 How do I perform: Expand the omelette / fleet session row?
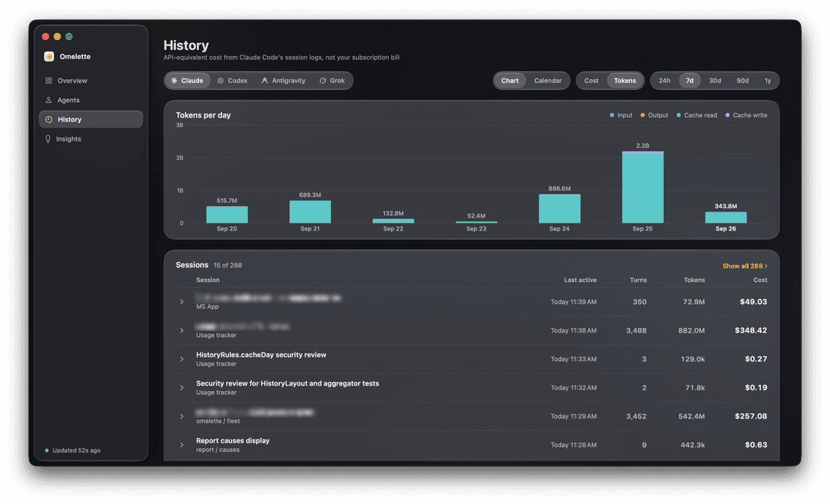click(x=182, y=416)
